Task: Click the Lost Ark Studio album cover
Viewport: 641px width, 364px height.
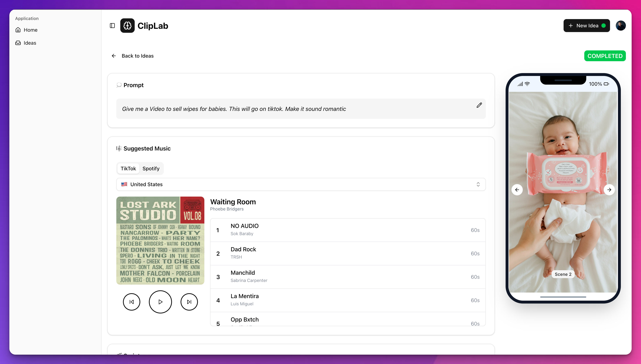Action: 160,240
